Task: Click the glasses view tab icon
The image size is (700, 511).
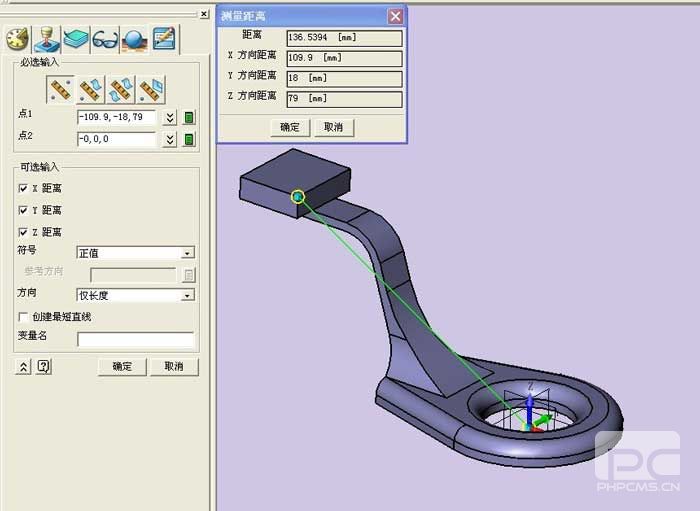Action: coord(105,39)
